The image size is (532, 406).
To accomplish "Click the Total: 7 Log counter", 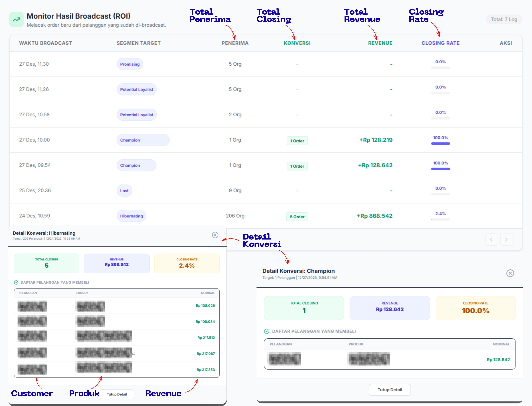I will pyautogui.click(x=504, y=19).
